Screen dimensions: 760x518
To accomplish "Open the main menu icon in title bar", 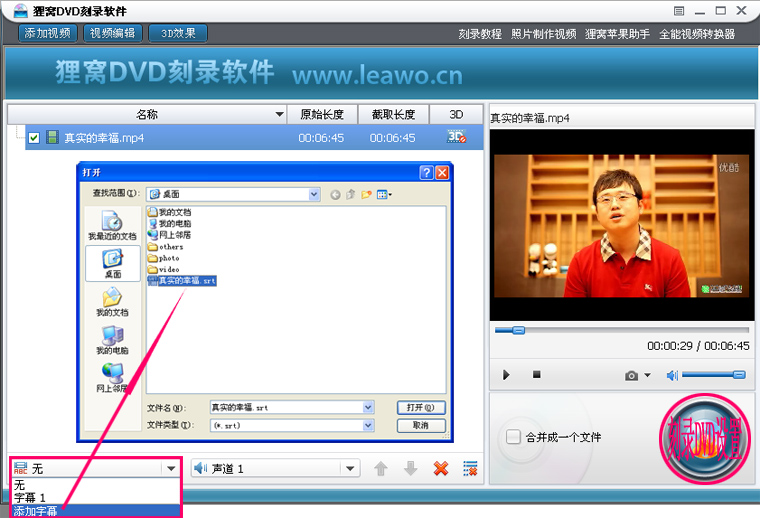I will [679, 11].
